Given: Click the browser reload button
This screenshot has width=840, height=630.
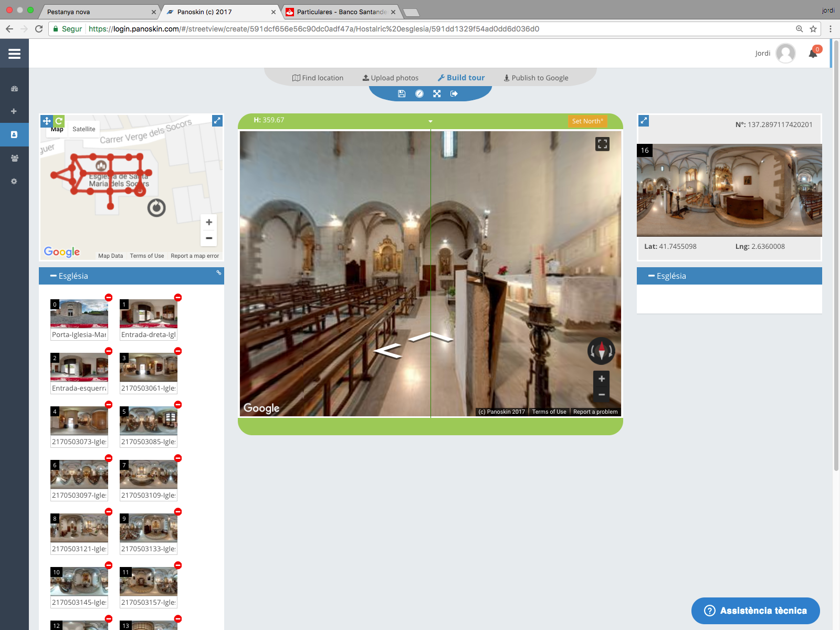Looking at the screenshot, I should point(39,29).
